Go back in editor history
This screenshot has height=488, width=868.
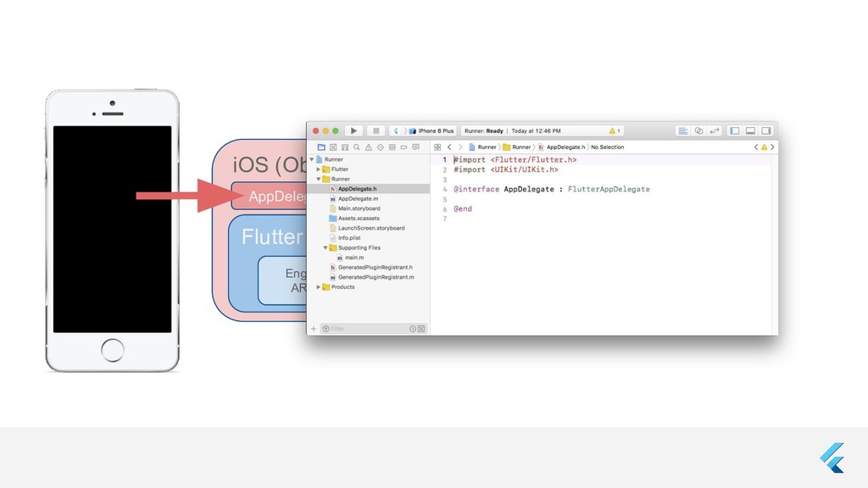coord(449,147)
